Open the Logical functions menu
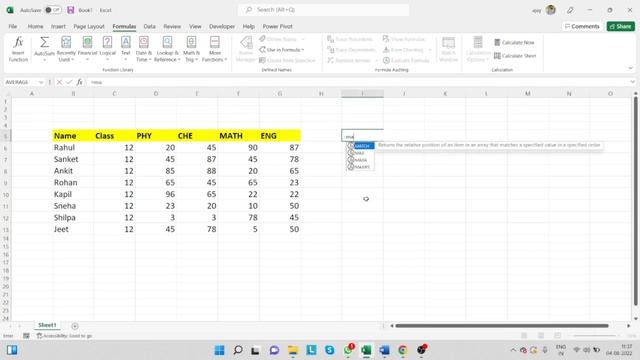The width and height of the screenshot is (640, 360). click(107, 49)
